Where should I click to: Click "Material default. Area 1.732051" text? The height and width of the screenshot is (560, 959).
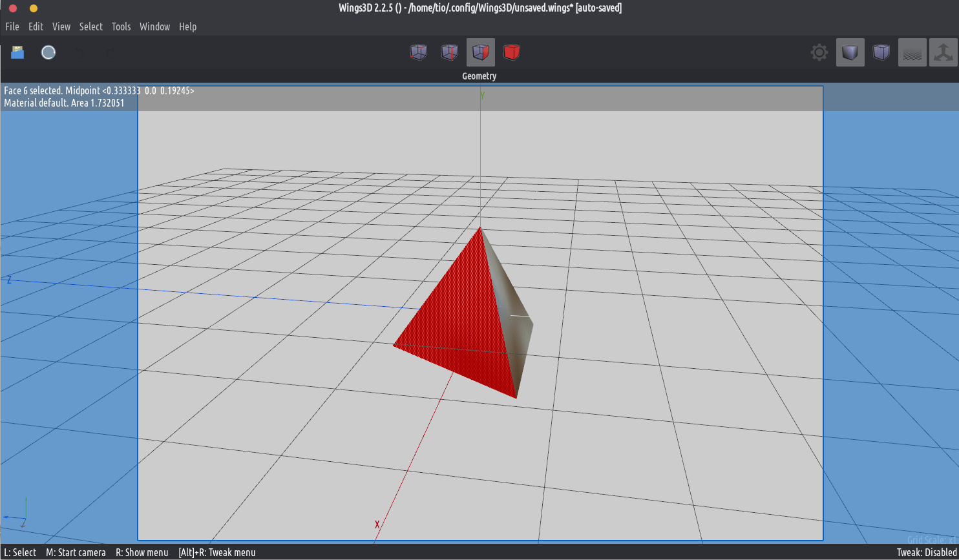(64, 103)
